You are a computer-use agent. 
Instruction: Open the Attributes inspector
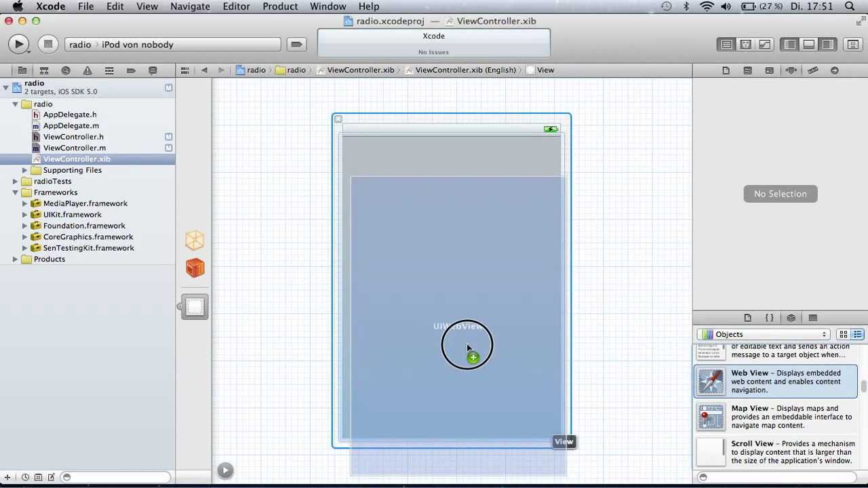click(791, 70)
